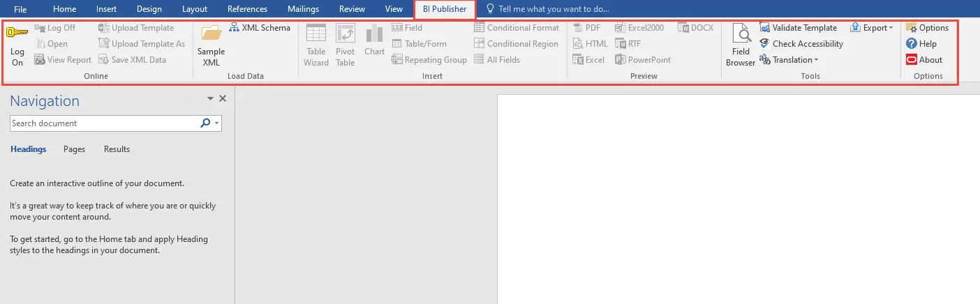Preview as DOCX
980x304 pixels.
point(695,28)
